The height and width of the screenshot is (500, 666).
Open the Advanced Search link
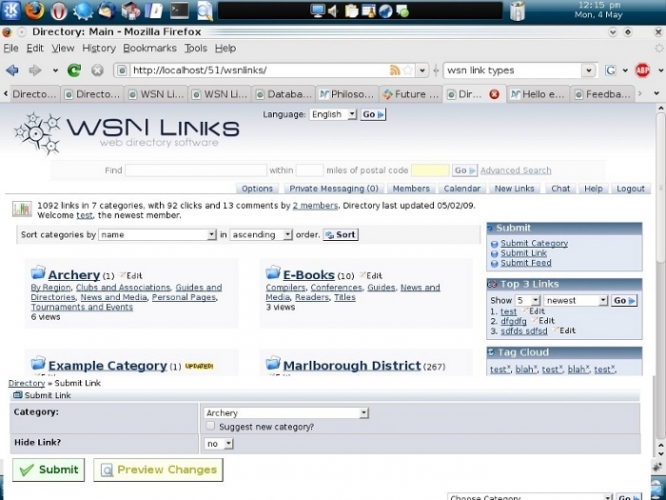click(515, 171)
